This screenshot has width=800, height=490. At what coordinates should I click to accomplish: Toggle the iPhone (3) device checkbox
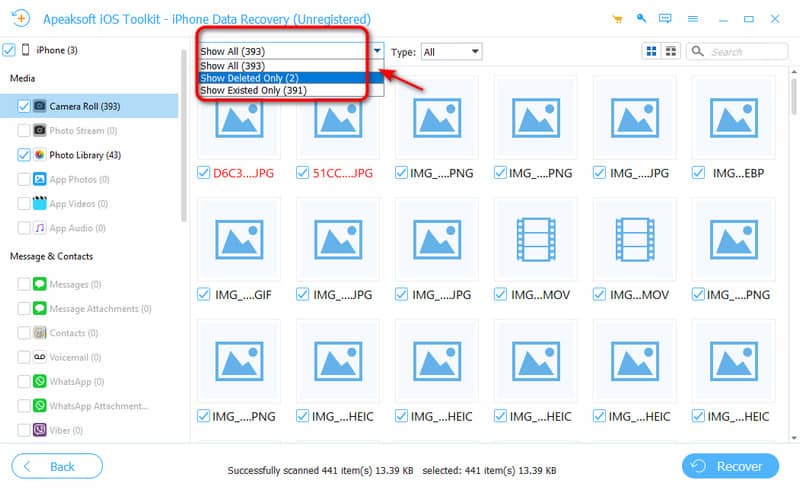[9, 50]
